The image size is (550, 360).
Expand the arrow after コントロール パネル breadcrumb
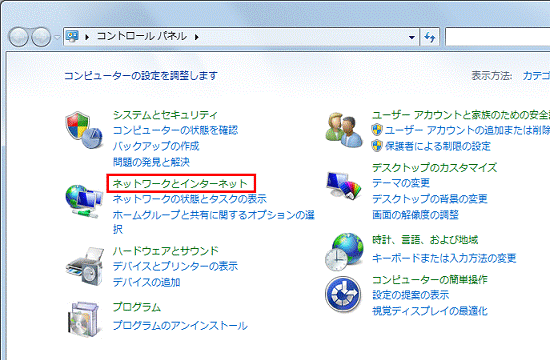pyautogui.click(x=196, y=37)
